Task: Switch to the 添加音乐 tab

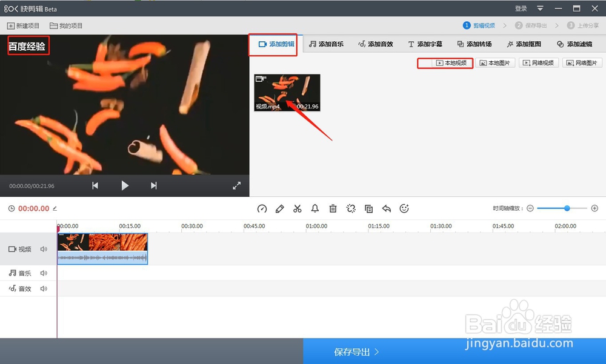Action: tap(327, 43)
